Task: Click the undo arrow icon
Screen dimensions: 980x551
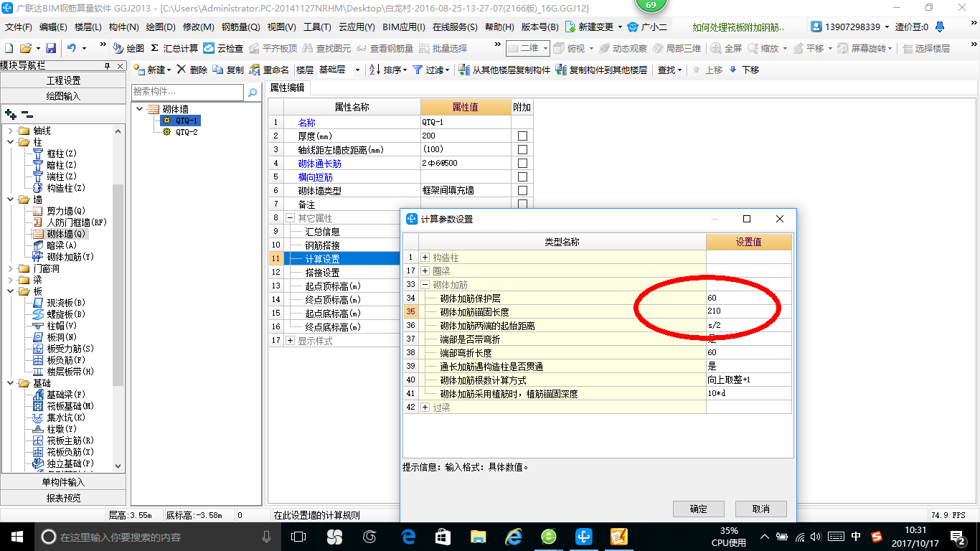Action: (72, 48)
